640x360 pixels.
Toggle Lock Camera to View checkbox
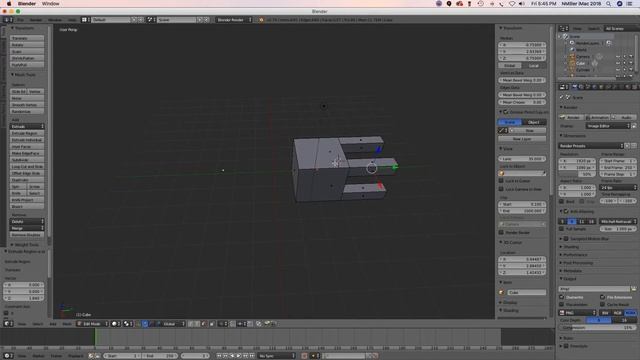click(501, 189)
